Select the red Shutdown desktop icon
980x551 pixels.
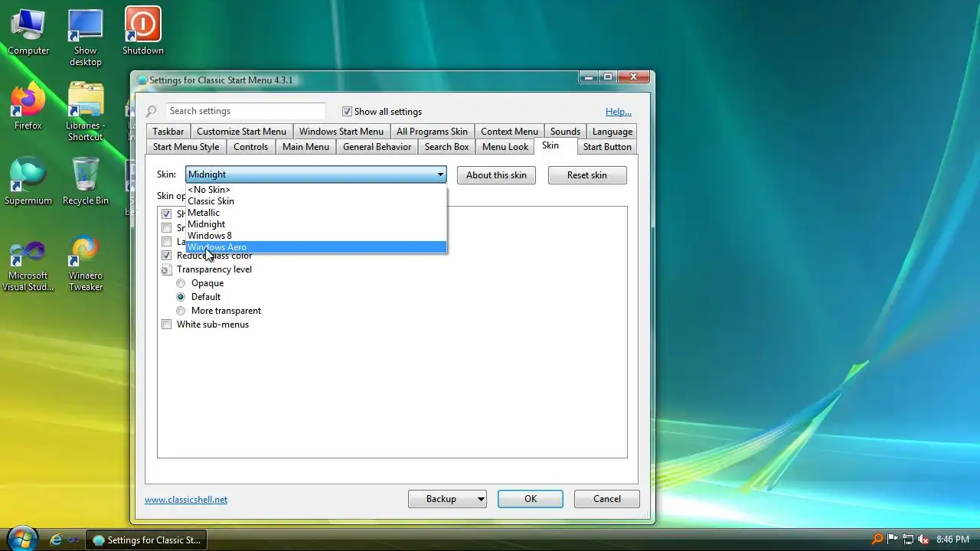[142, 31]
